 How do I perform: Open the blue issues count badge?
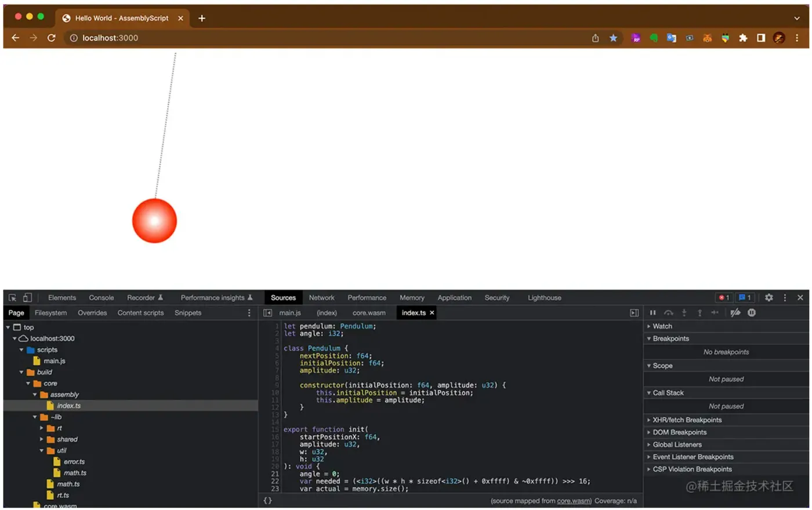pyautogui.click(x=745, y=297)
